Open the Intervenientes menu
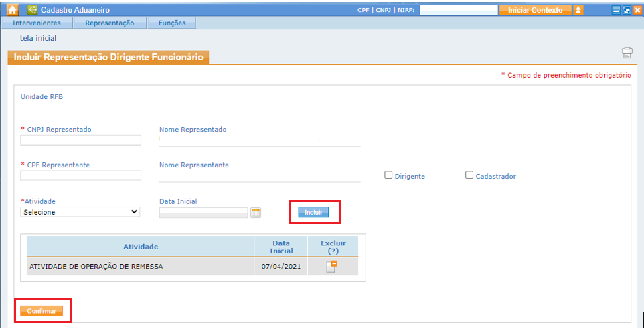Viewport: 644px width, 329px height. pos(37,23)
